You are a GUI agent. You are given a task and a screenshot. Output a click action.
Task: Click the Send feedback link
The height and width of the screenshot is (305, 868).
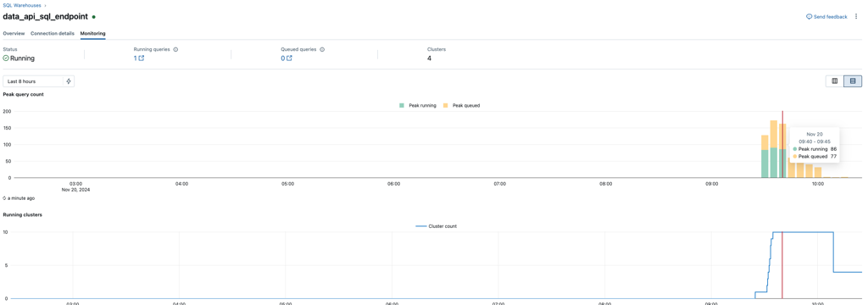pos(831,17)
